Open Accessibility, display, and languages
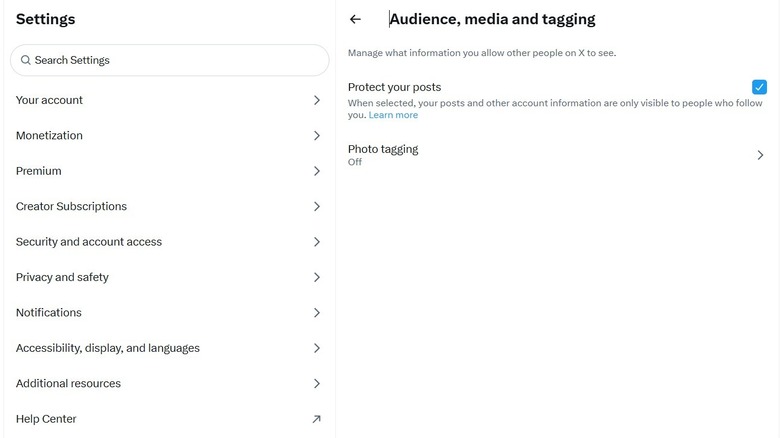 pyautogui.click(x=108, y=348)
